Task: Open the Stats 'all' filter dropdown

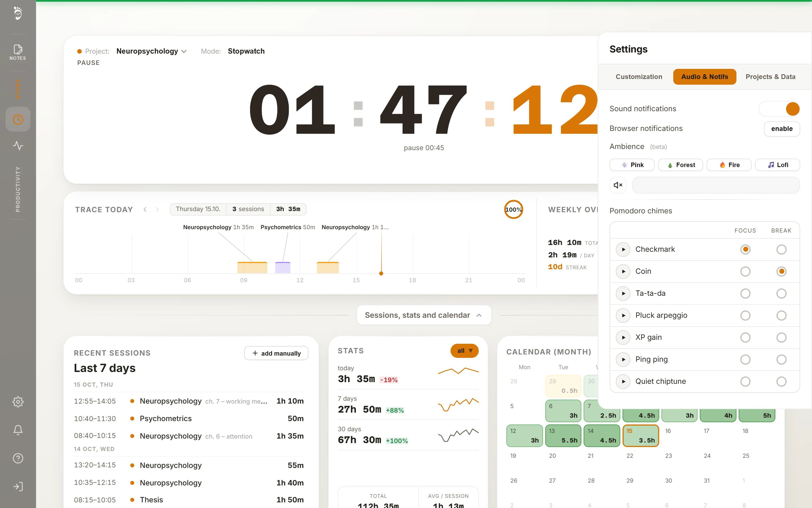Action: click(x=464, y=351)
